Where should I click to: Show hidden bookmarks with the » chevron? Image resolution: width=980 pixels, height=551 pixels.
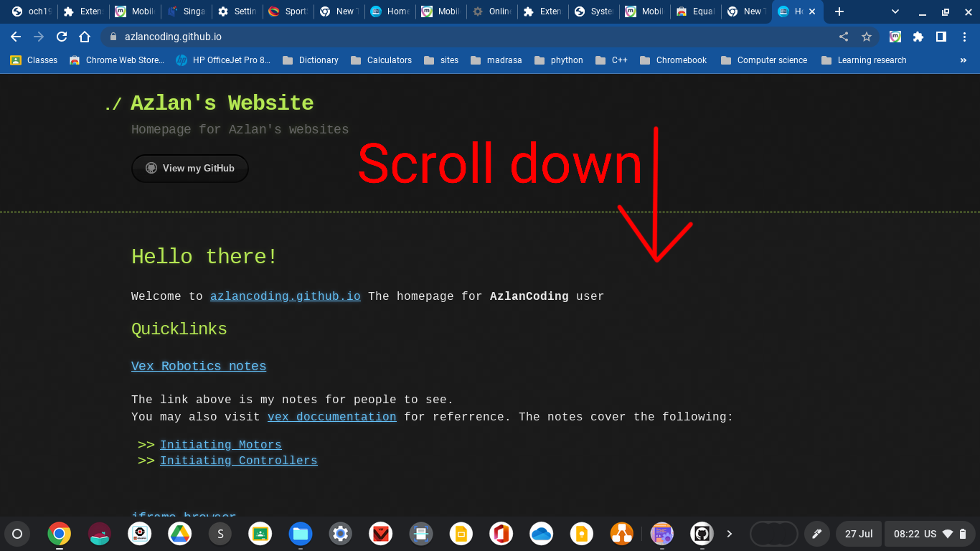coord(963,60)
